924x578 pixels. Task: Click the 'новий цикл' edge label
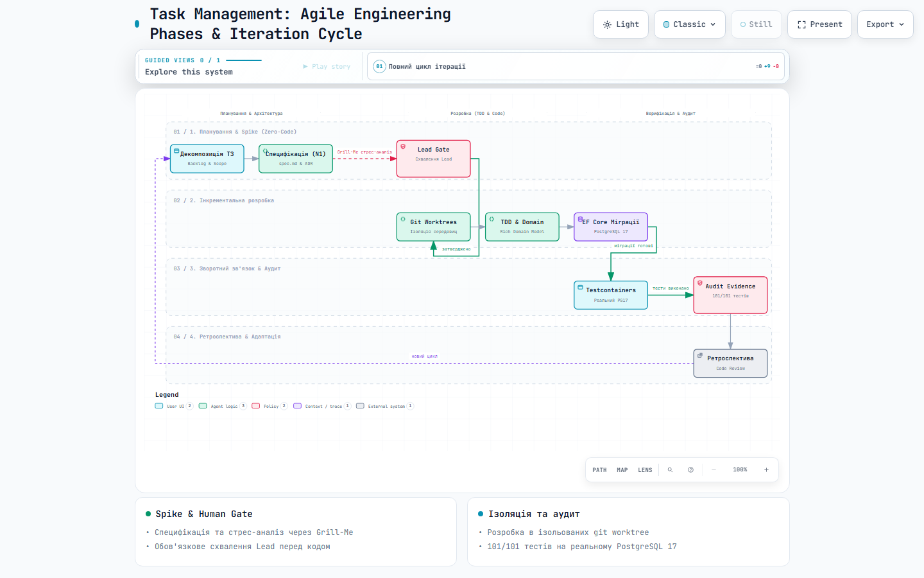click(424, 356)
